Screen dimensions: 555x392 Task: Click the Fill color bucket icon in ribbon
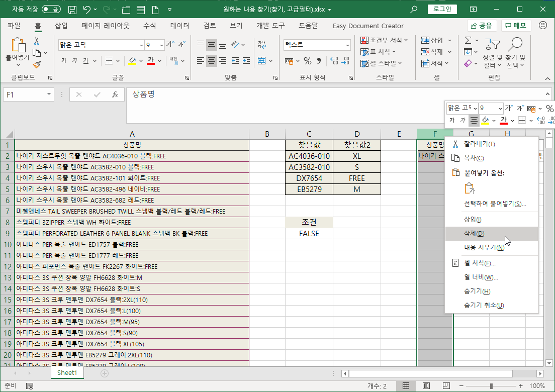click(x=132, y=61)
